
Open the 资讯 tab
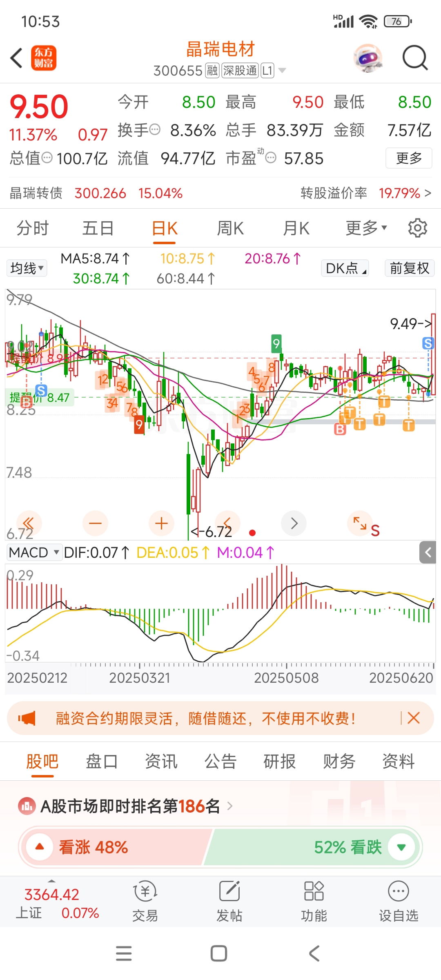coord(161,762)
